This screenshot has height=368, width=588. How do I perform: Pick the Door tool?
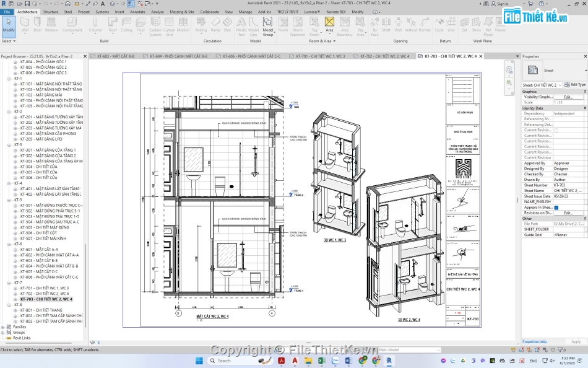(38, 25)
